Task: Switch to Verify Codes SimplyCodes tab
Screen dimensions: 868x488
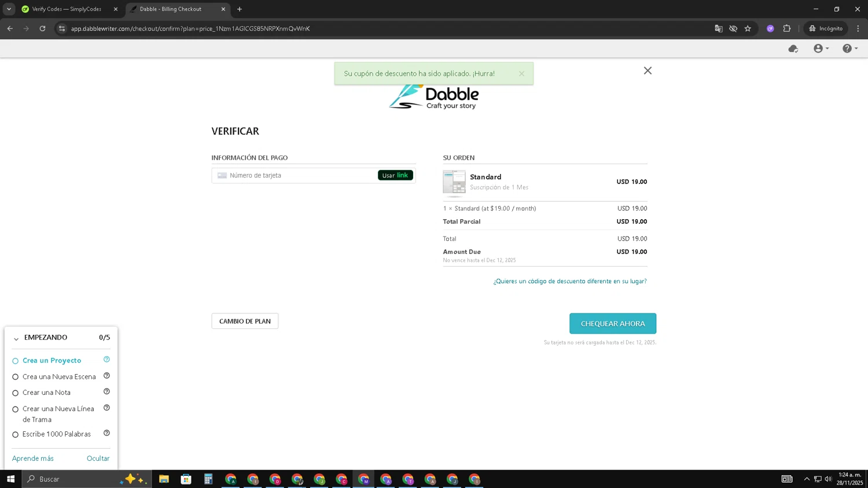Action: tap(69, 9)
